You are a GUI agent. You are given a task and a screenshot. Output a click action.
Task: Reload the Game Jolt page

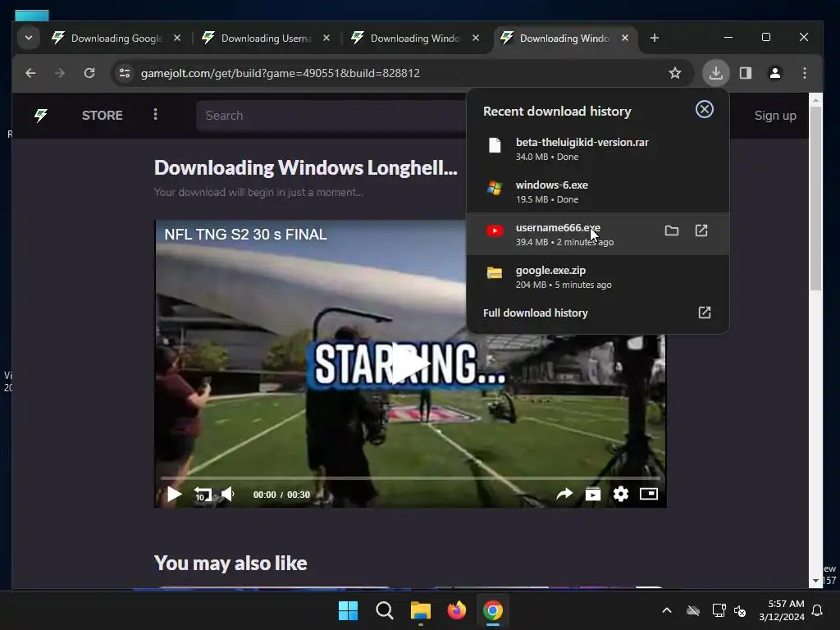tap(89, 73)
